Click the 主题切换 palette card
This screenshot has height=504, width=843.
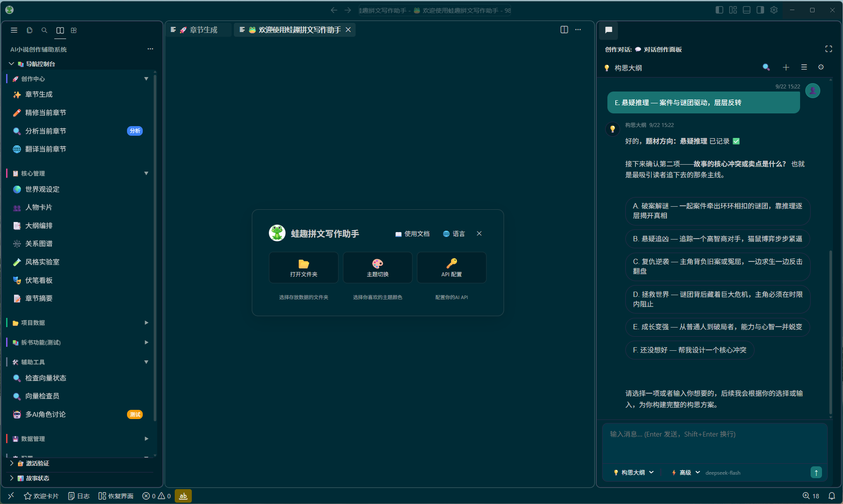[x=377, y=268]
